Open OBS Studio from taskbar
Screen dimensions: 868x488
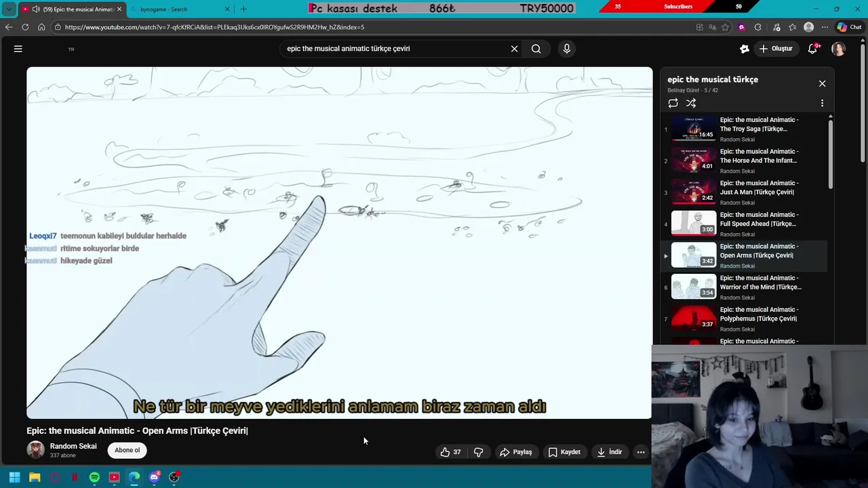tap(174, 477)
